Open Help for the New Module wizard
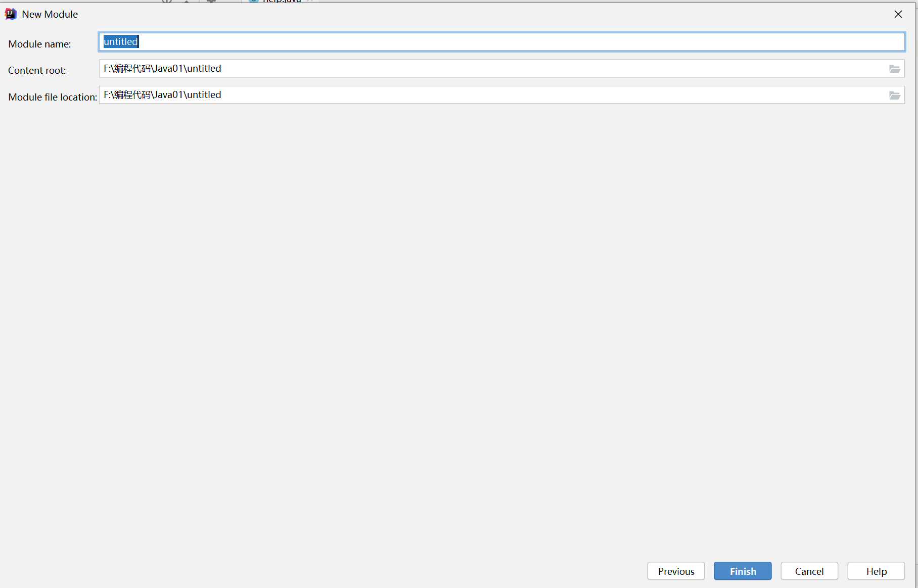The width and height of the screenshot is (918, 588). pyautogui.click(x=876, y=571)
